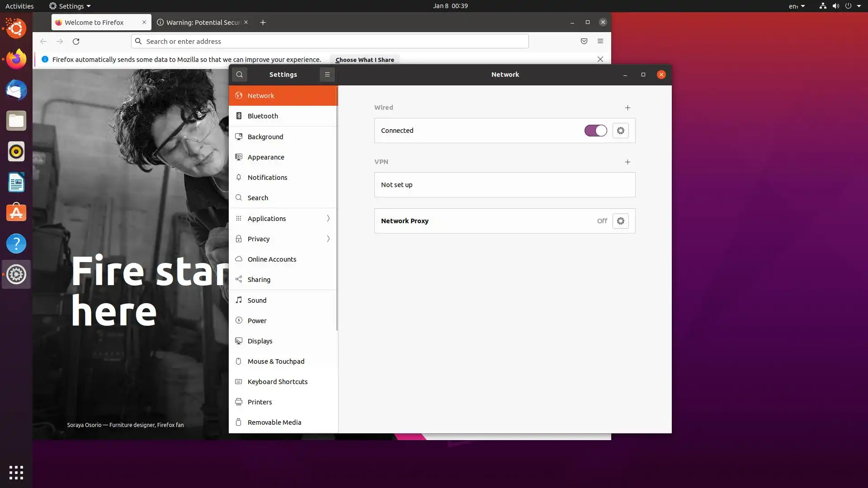Open Firefox hamburger application menu
Image resolution: width=868 pixels, height=488 pixels.
tap(600, 41)
